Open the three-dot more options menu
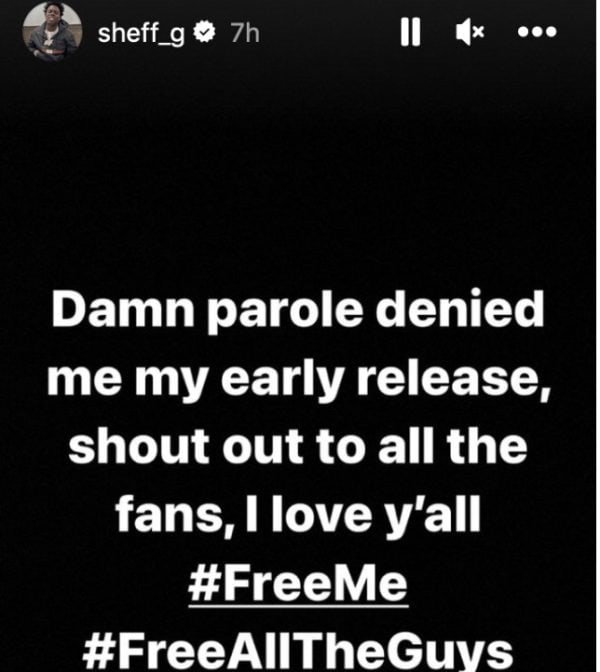This screenshot has height=672, width=600. pos(537,32)
